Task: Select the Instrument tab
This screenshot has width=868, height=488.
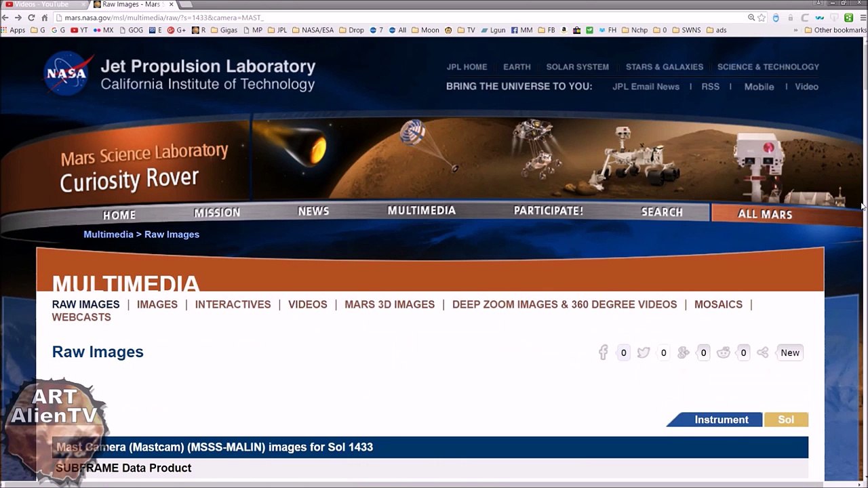Action: (x=715, y=420)
